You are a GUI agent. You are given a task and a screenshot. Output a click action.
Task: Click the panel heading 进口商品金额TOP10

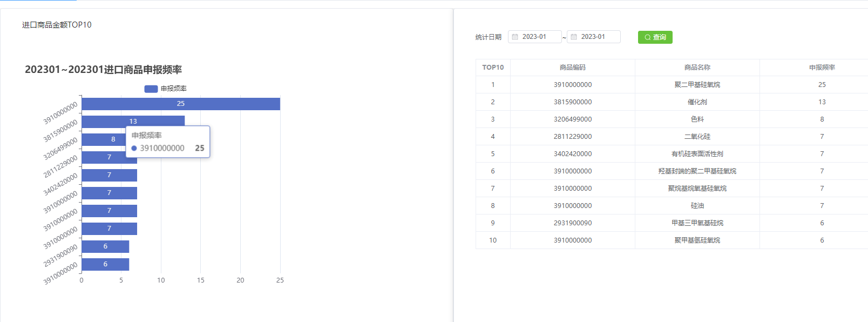click(x=57, y=25)
